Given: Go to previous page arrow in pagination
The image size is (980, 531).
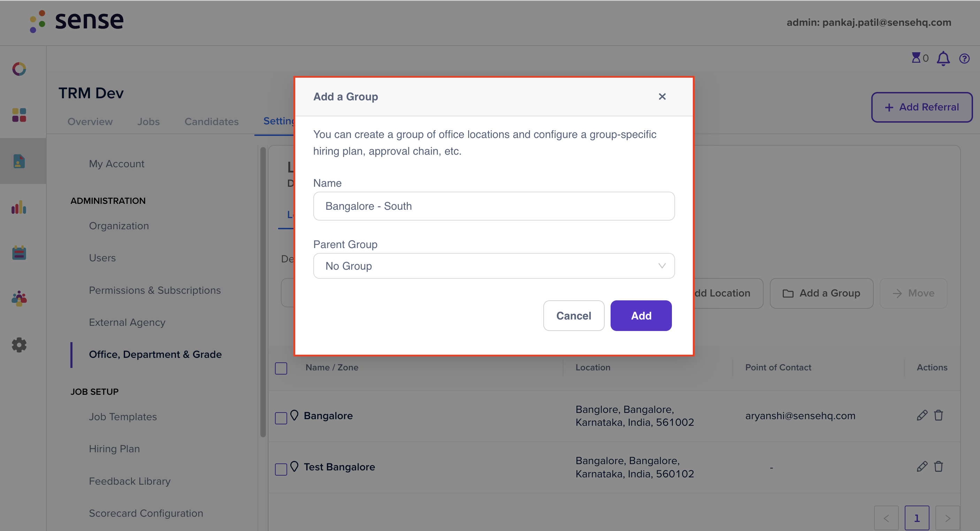Looking at the screenshot, I should [x=886, y=518].
